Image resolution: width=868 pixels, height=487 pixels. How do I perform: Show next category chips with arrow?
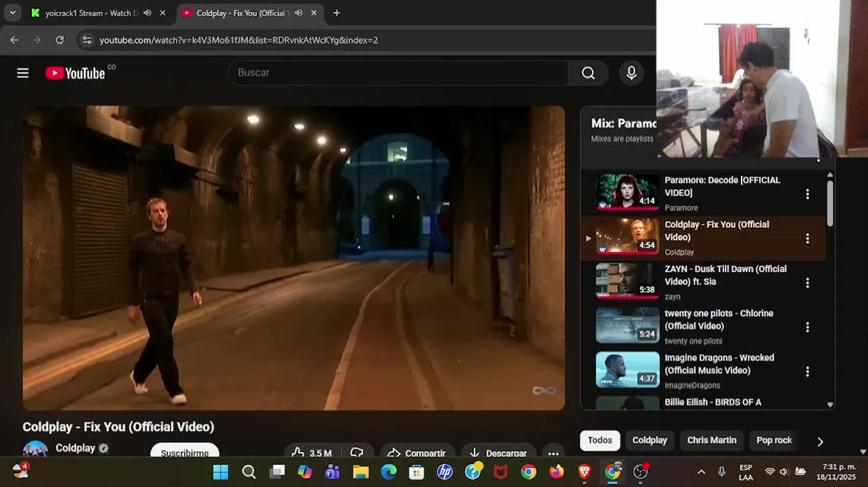[x=820, y=442]
